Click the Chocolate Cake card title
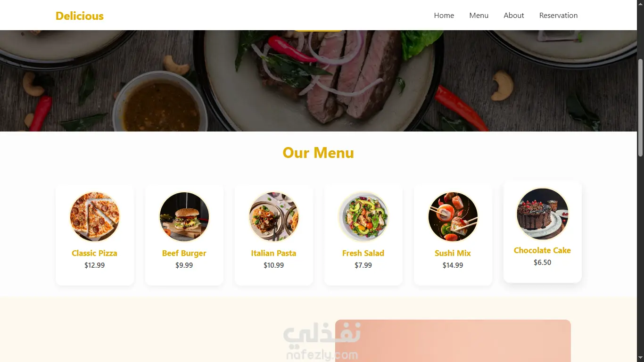The image size is (644, 362). [x=543, y=250]
